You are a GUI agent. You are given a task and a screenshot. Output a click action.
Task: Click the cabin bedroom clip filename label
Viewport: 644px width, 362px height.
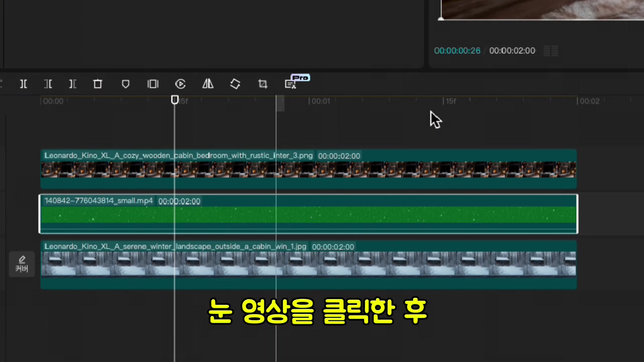pyautogui.click(x=179, y=156)
